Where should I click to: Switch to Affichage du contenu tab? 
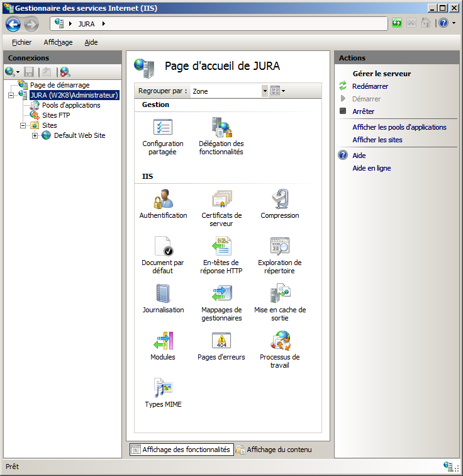coord(274,450)
